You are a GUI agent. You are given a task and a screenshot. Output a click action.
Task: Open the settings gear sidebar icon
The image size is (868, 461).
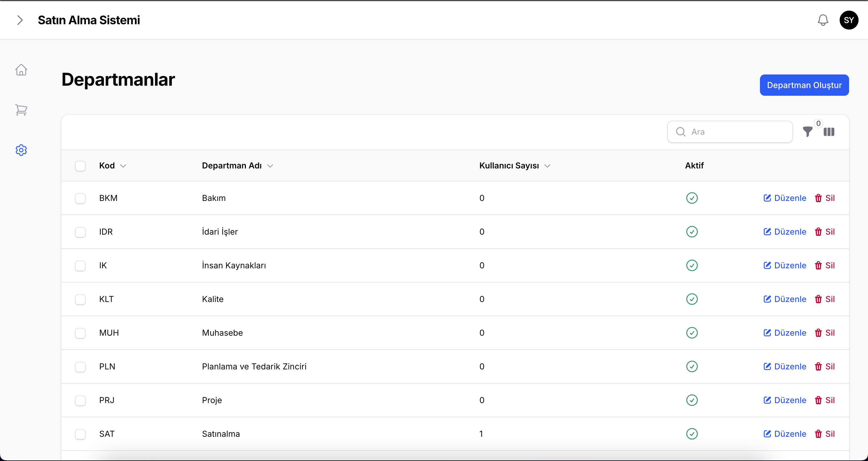[21, 150]
